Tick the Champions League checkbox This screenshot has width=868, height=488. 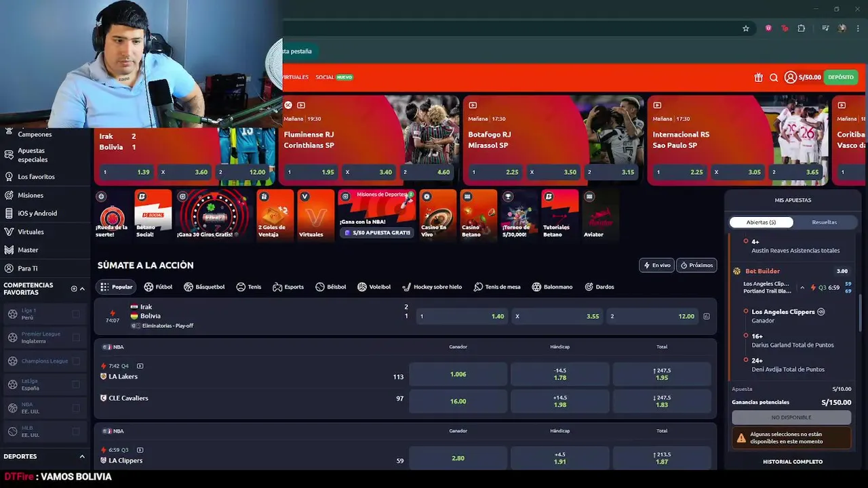point(76,361)
